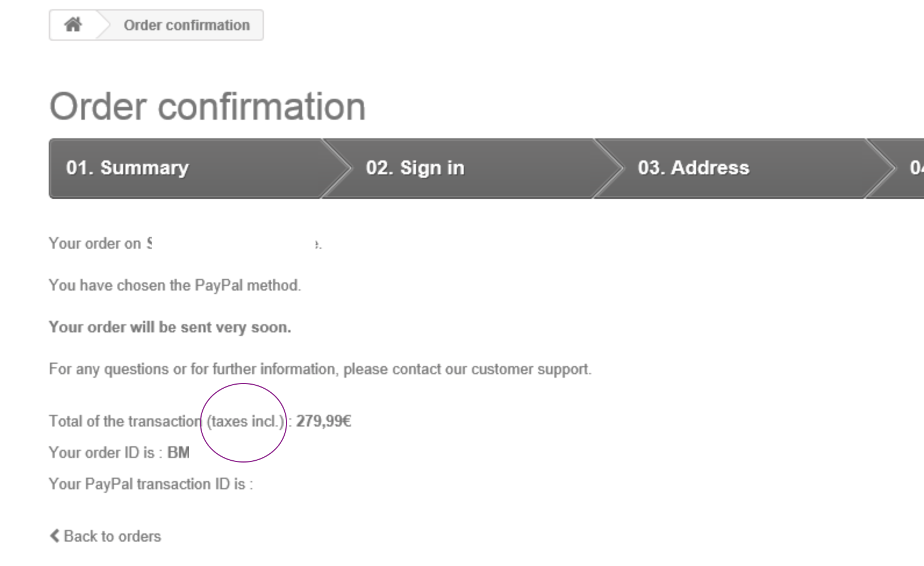Viewport: 924px width, 566px height.
Task: Click the breadcrumb chevron divider after home
Action: click(x=103, y=25)
